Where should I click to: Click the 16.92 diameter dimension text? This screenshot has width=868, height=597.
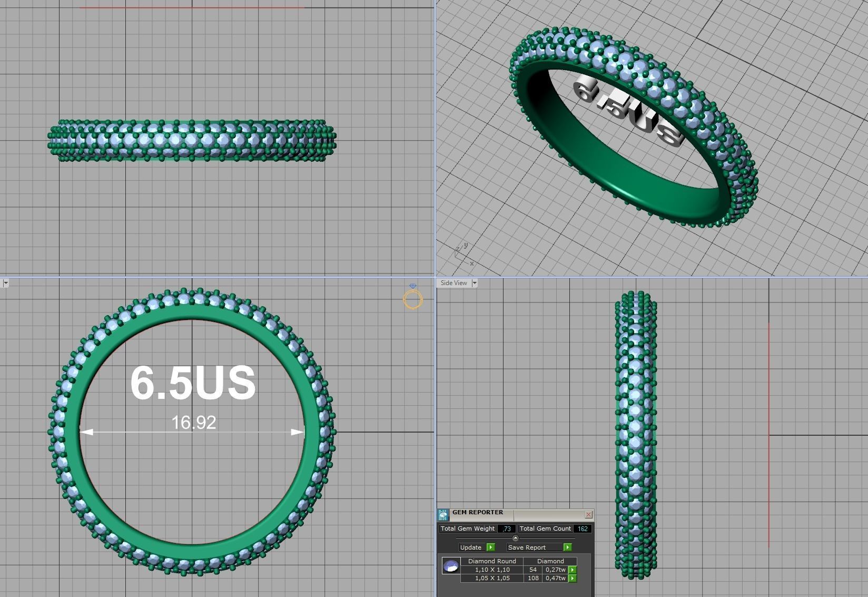[194, 423]
